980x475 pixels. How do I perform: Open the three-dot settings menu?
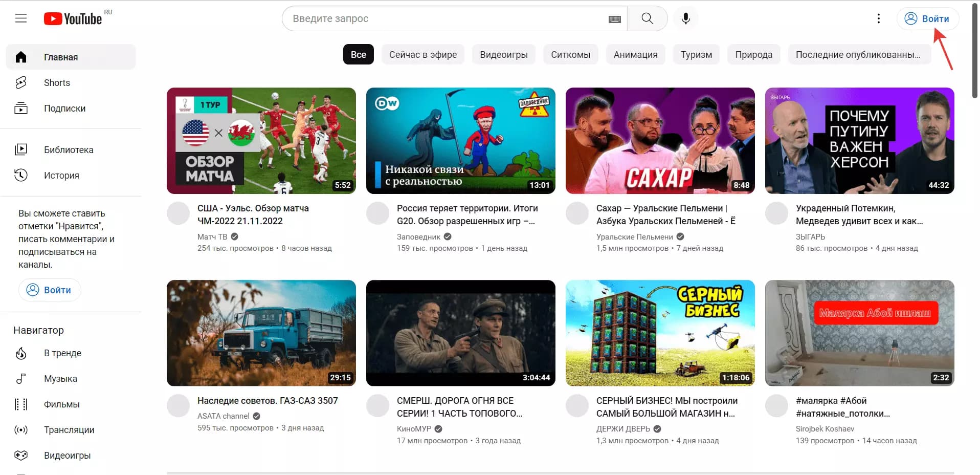(879, 18)
